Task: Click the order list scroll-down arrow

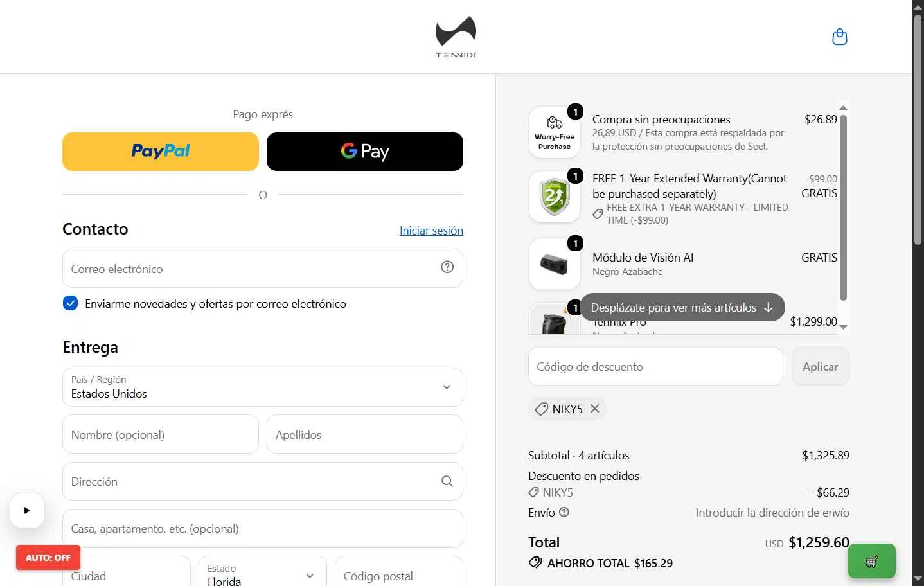Action: tap(844, 327)
